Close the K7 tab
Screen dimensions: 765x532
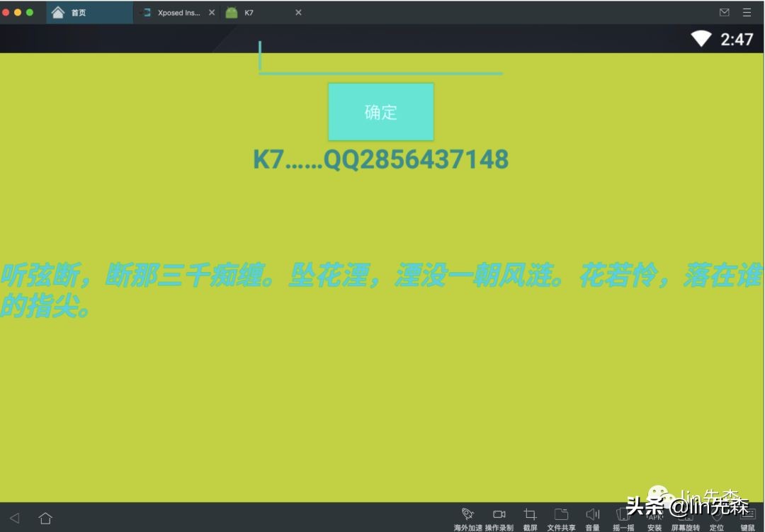(x=298, y=13)
